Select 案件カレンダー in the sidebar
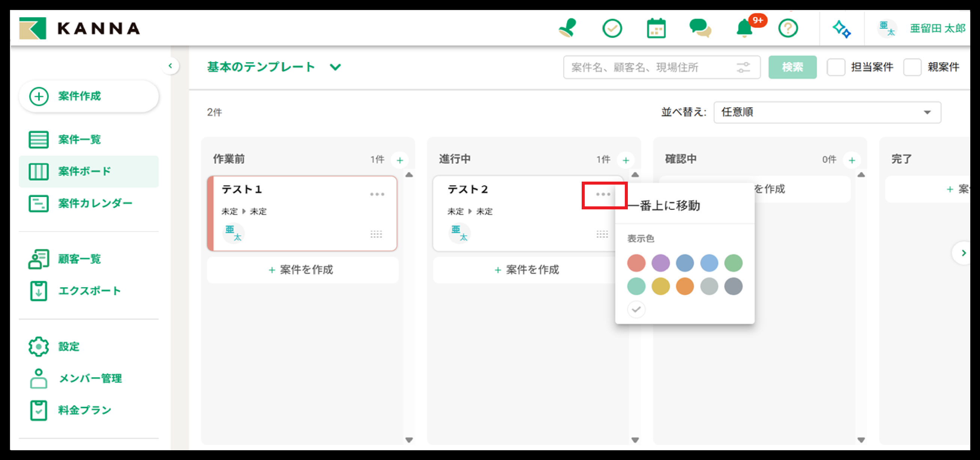 tap(95, 203)
